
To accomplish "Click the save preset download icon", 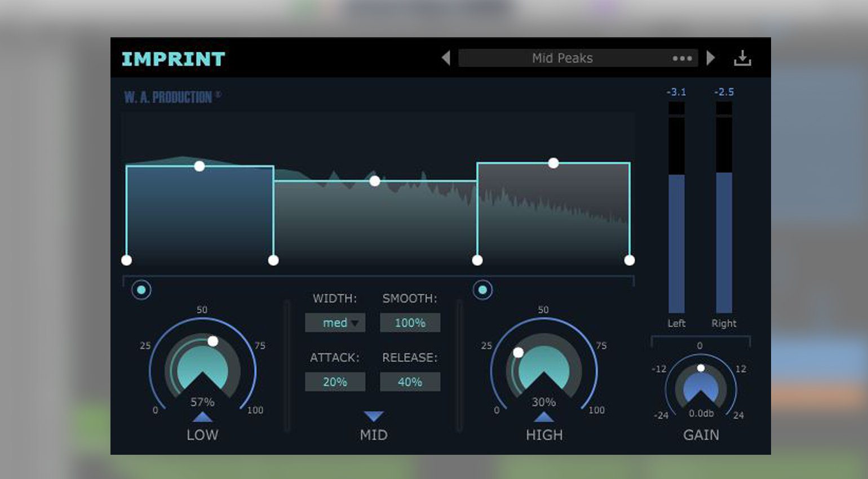I will click(742, 58).
